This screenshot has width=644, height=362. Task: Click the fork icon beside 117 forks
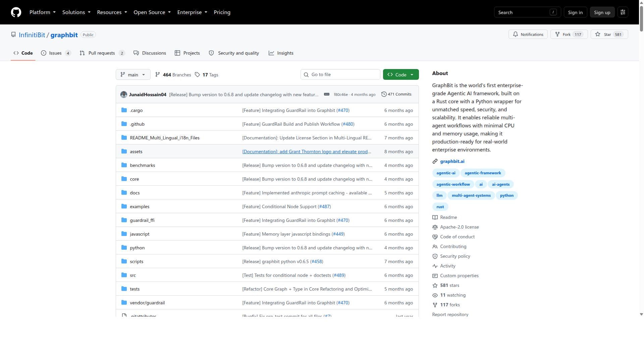pos(435,305)
